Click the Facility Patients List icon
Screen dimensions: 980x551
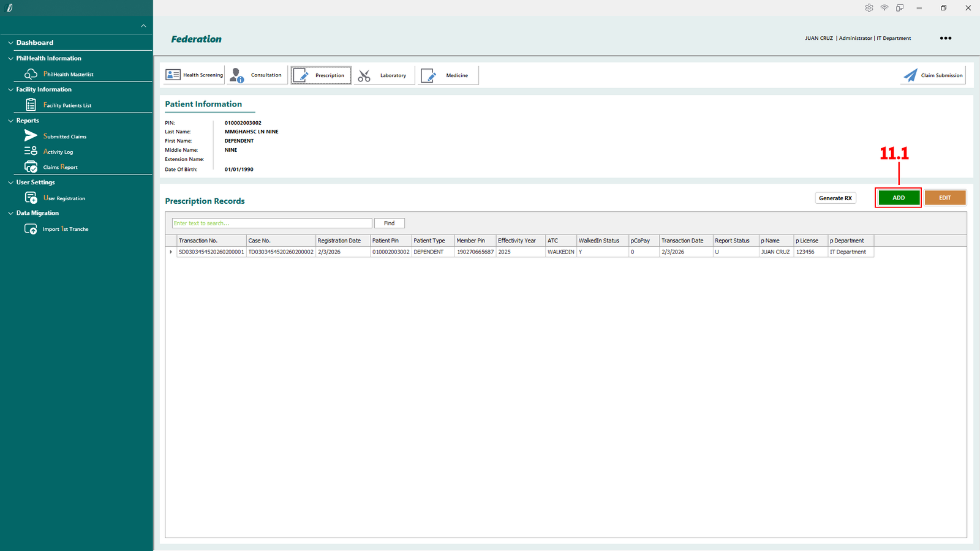click(x=31, y=105)
